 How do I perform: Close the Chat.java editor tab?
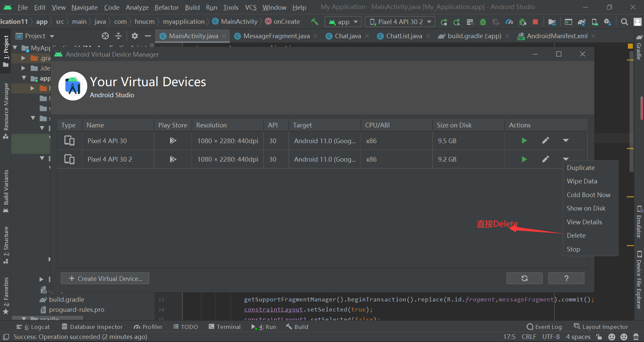coord(367,36)
